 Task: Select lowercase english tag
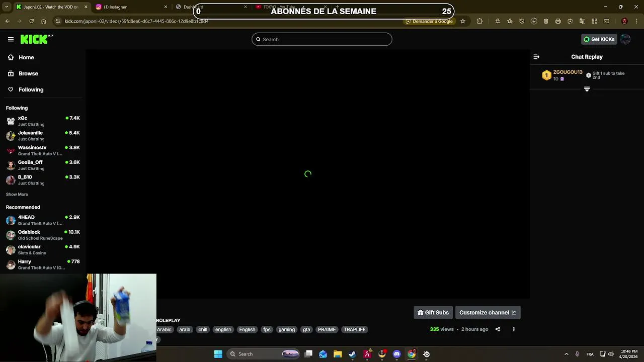pos(223,330)
